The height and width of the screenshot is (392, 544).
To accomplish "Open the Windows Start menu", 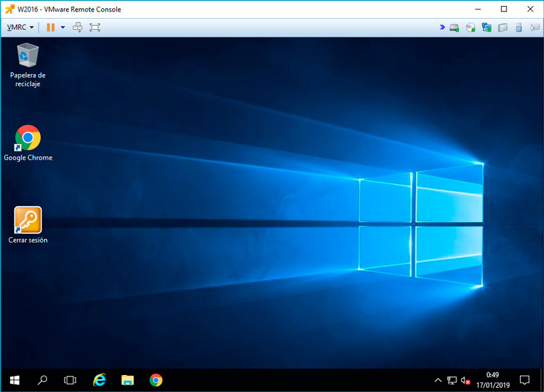I will pos(14,380).
